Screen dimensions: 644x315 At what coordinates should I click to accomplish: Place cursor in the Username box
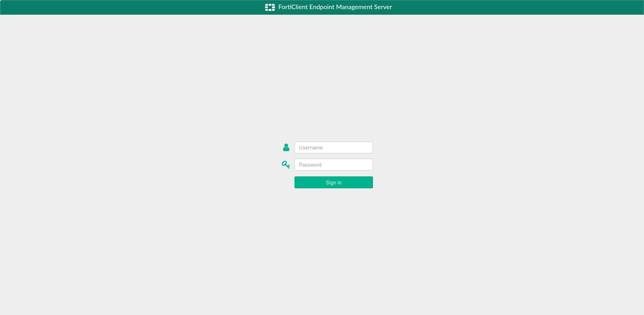[333, 147]
